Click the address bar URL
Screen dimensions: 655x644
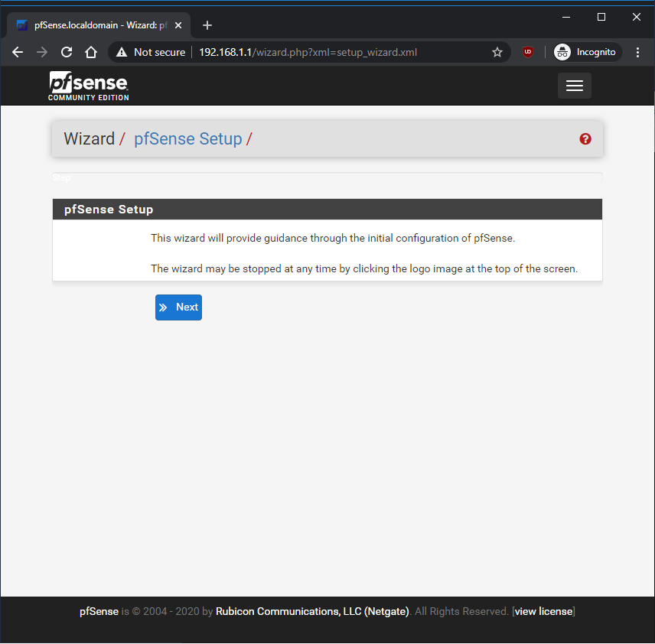(x=308, y=52)
